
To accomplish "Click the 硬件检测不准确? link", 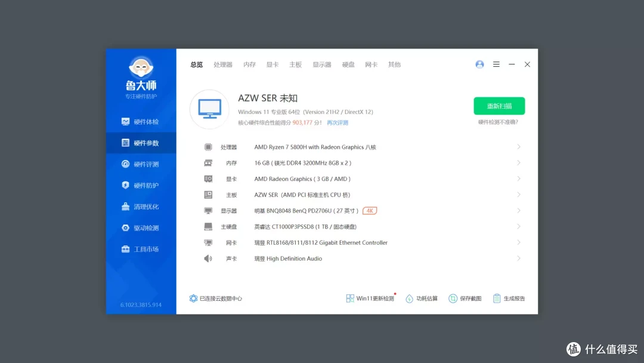I will [x=498, y=122].
